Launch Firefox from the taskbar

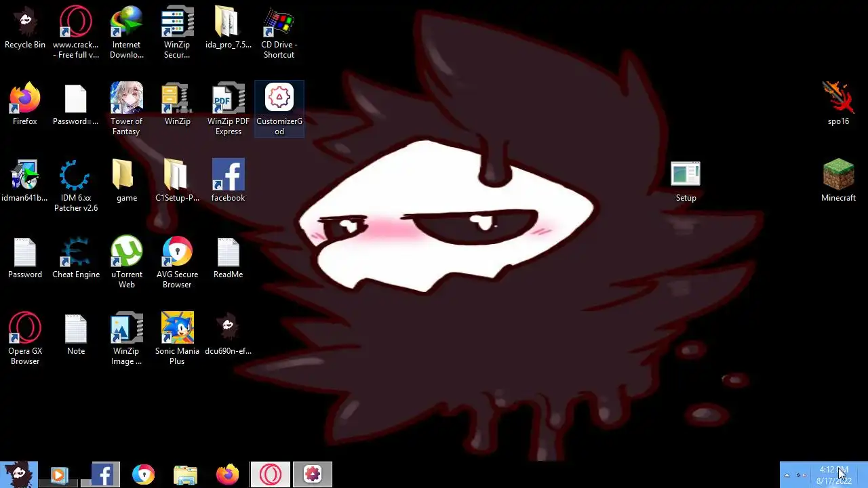click(228, 474)
